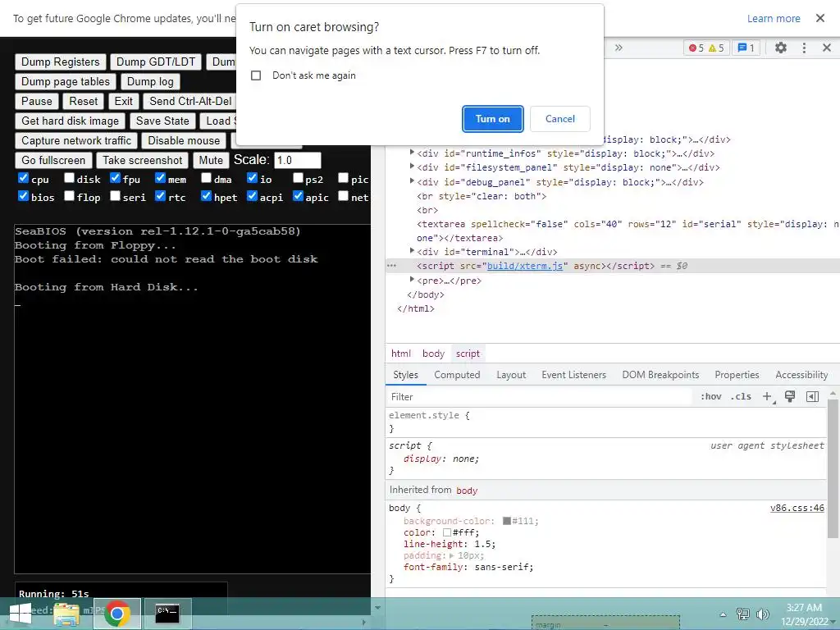Focus the Scale input field
The image size is (840, 630).
coord(297,160)
